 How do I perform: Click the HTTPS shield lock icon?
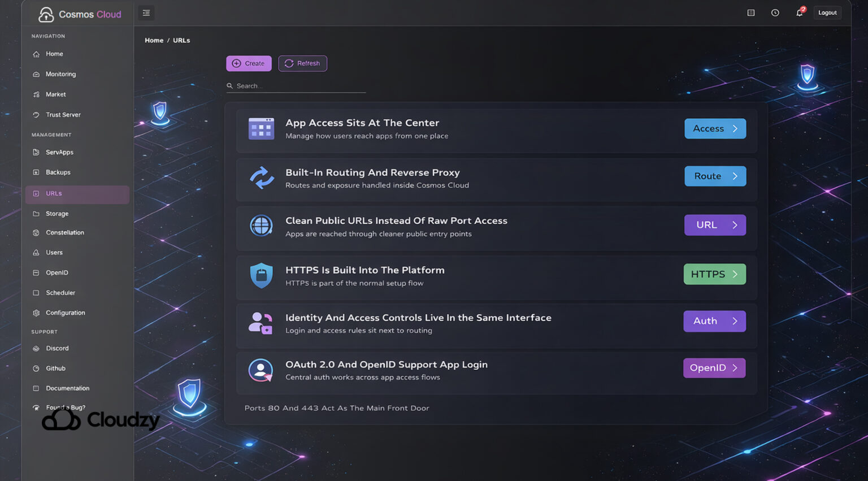point(261,275)
